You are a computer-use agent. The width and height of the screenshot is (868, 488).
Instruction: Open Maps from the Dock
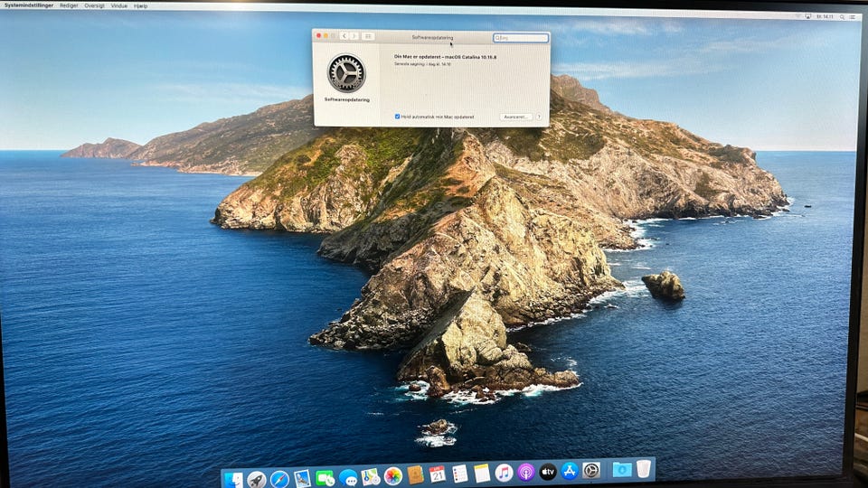[x=371, y=476]
